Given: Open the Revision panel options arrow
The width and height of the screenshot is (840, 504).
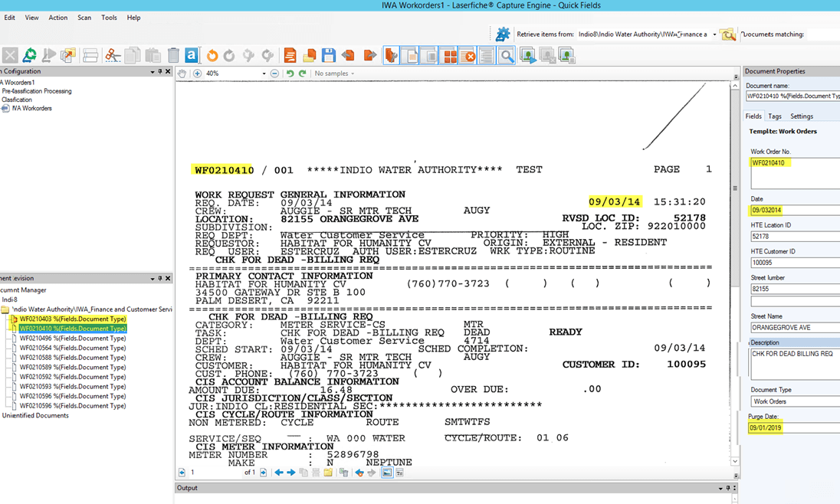Looking at the screenshot, I should (153, 279).
